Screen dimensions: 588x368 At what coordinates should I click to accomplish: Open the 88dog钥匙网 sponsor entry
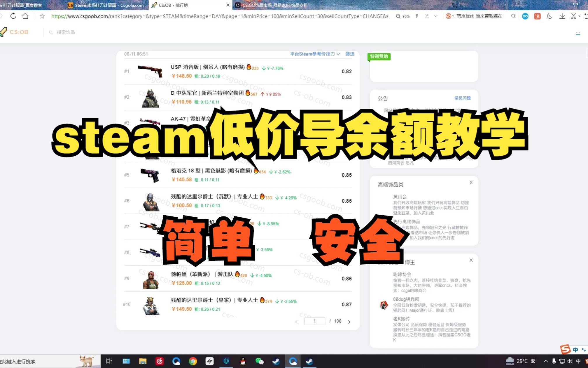(406, 299)
